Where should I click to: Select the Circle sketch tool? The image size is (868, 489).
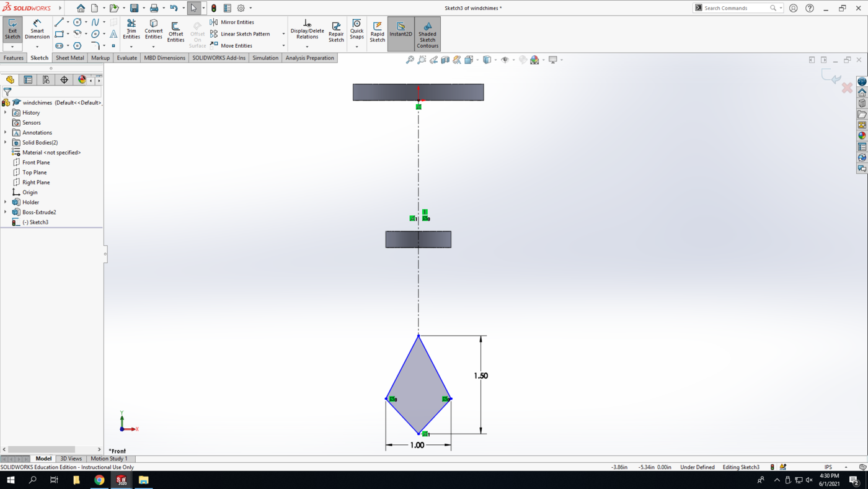pyautogui.click(x=77, y=22)
